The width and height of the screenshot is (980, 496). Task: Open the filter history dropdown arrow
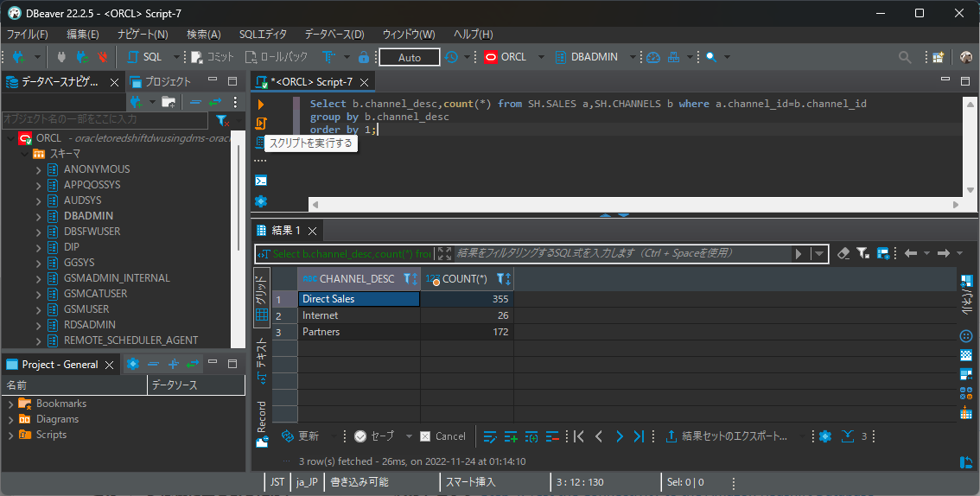click(x=818, y=254)
